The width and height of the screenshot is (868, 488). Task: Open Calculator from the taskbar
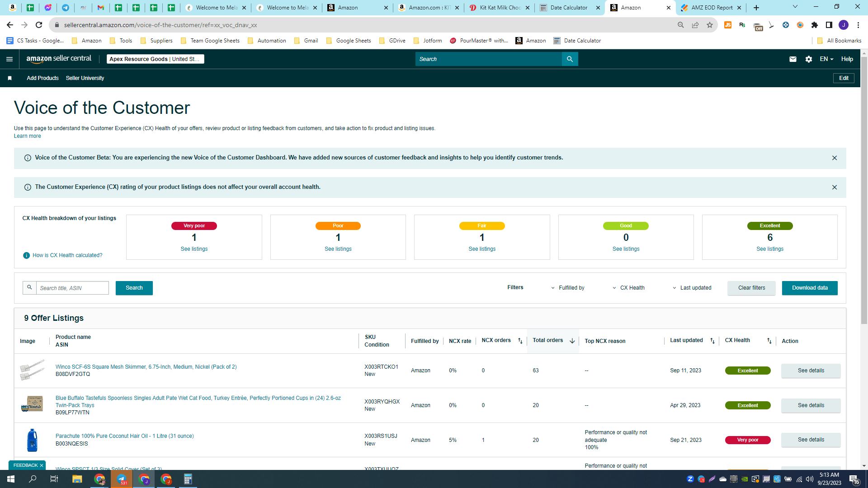point(188,479)
